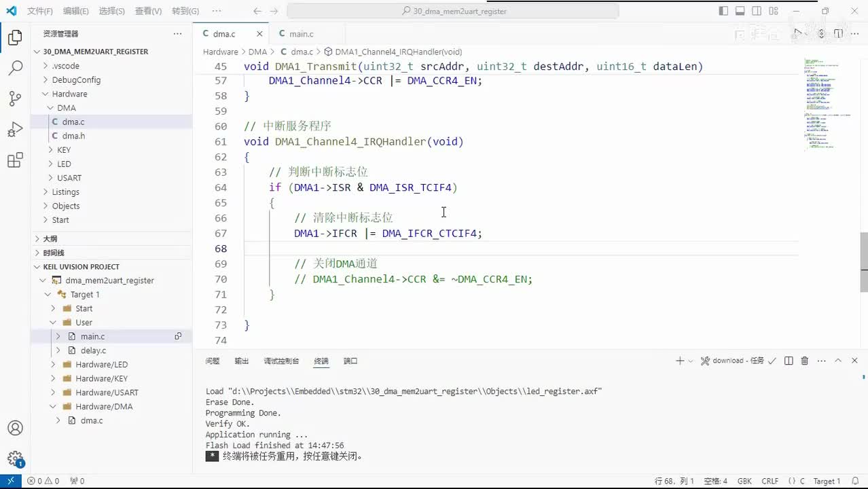The image size is (868, 489).
Task: Open the 转到(G) menu
Action: coord(185,11)
